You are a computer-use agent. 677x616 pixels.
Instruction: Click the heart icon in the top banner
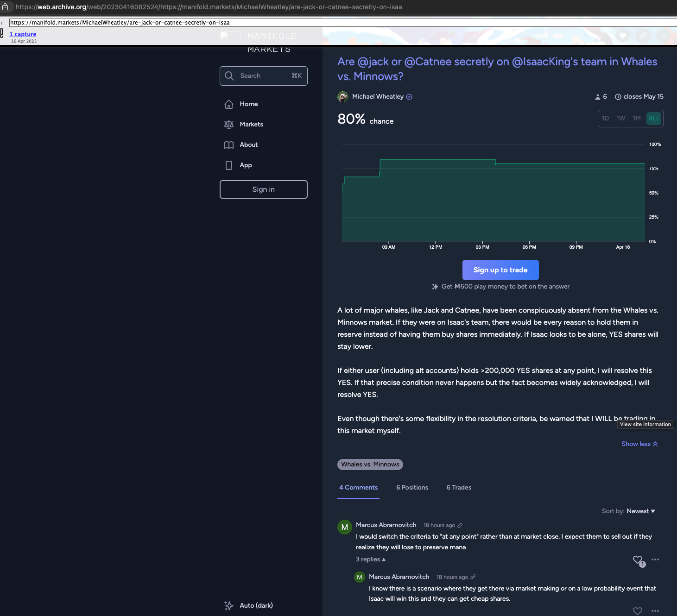coord(623,36)
